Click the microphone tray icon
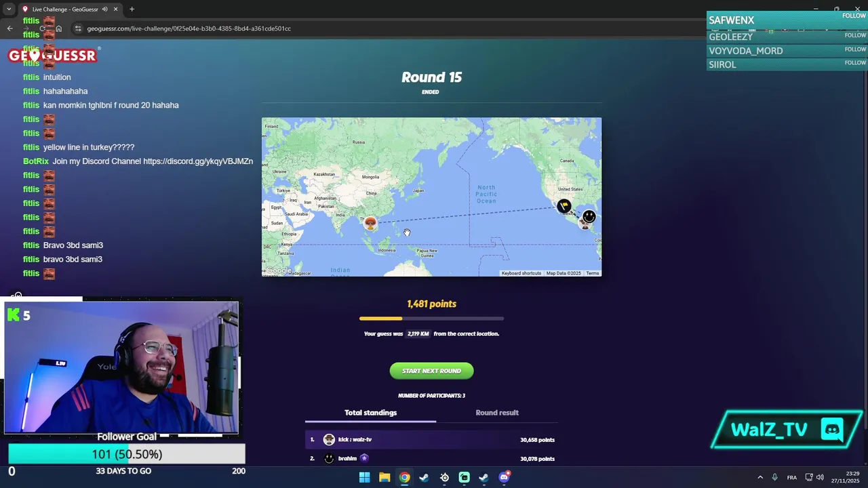This screenshot has height=488, width=868. (774, 477)
